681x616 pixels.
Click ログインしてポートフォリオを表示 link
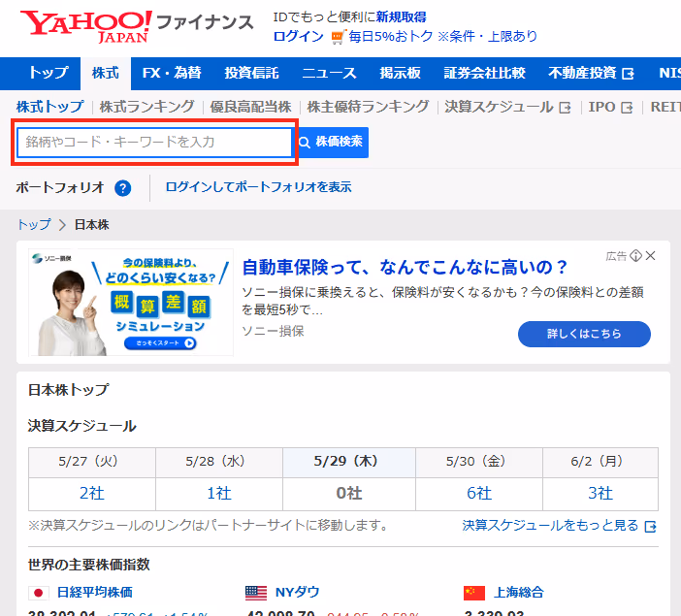click(x=258, y=187)
